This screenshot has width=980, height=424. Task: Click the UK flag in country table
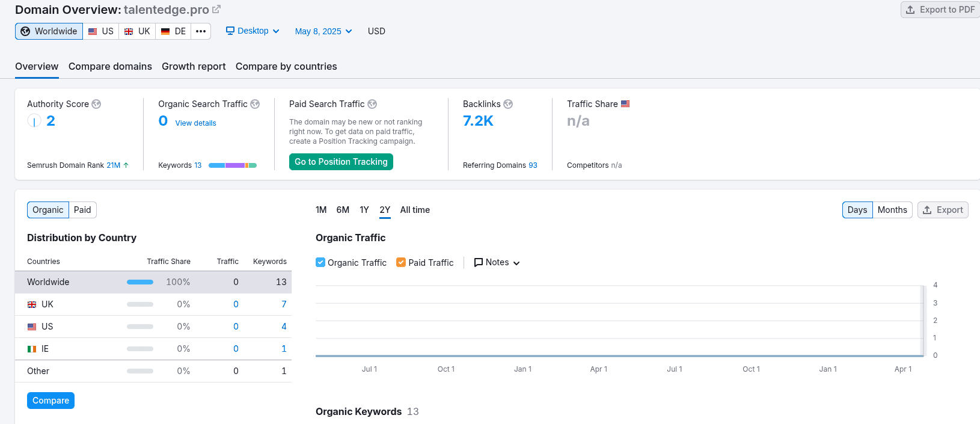(32, 304)
